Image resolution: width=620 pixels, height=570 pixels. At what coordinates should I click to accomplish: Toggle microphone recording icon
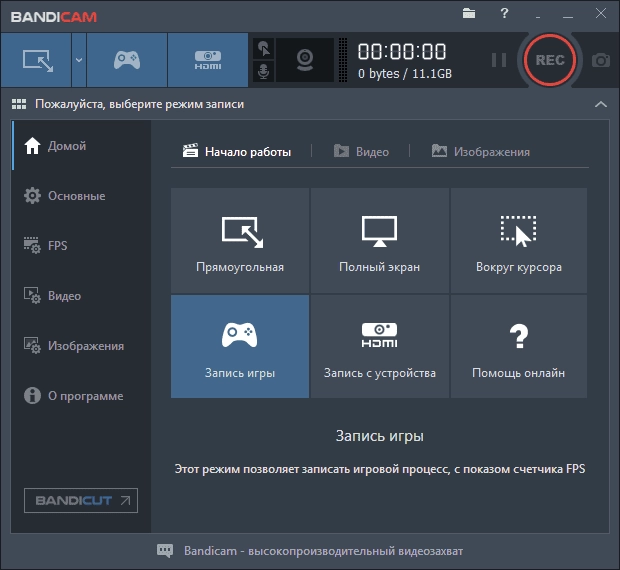[263, 72]
